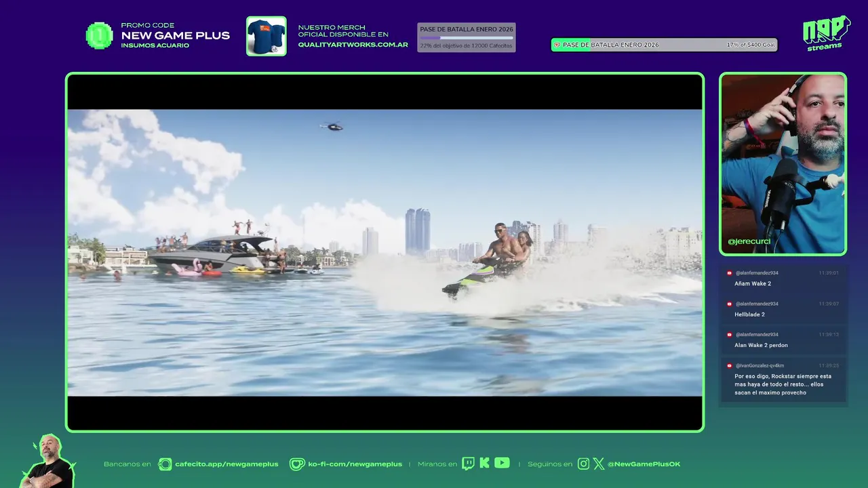Viewport: 868px width, 488px height.
Task: Click the heart icon on the goal bar
Action: 557,45
